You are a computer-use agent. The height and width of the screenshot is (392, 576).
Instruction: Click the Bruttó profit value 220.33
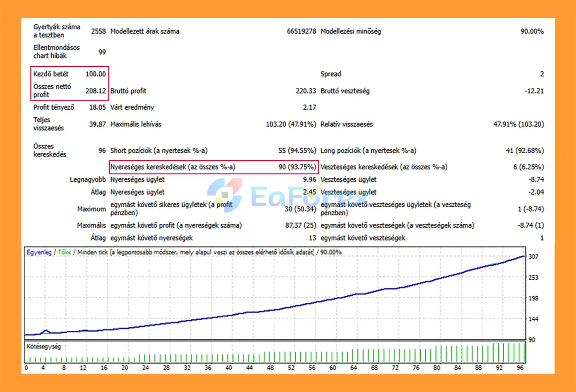coord(306,91)
